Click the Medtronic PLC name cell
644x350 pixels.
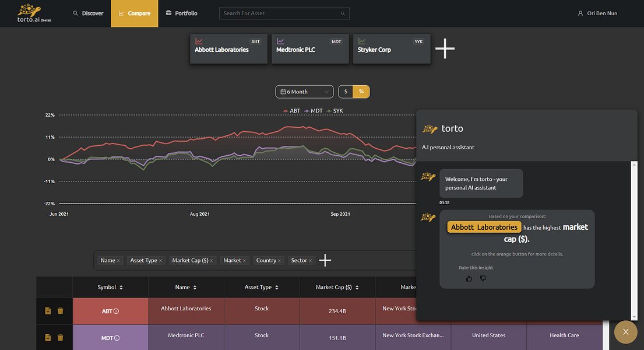[186, 338]
